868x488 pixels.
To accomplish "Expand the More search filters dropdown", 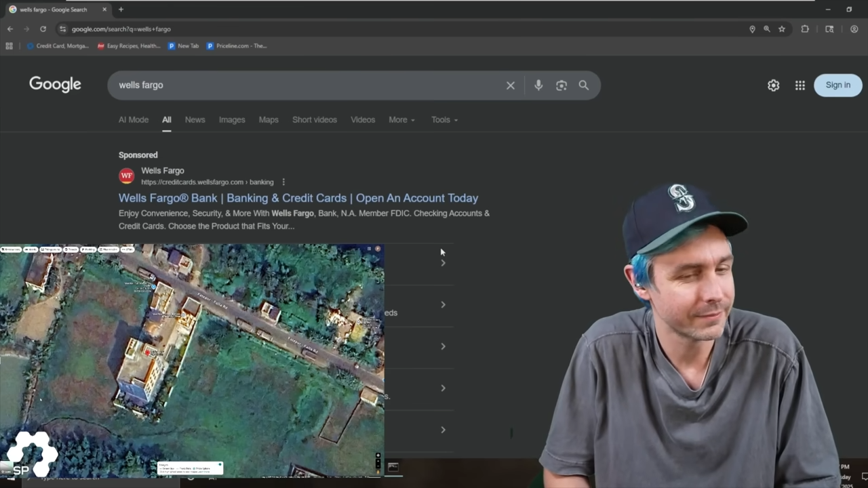I will click(401, 120).
